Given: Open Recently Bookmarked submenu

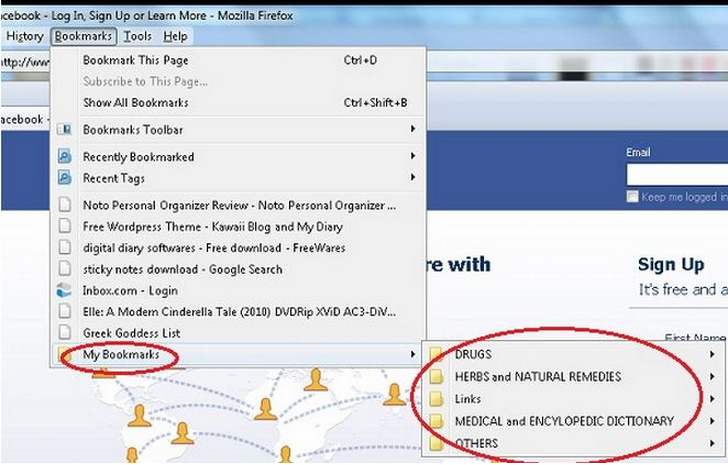Looking at the screenshot, I should click(238, 157).
